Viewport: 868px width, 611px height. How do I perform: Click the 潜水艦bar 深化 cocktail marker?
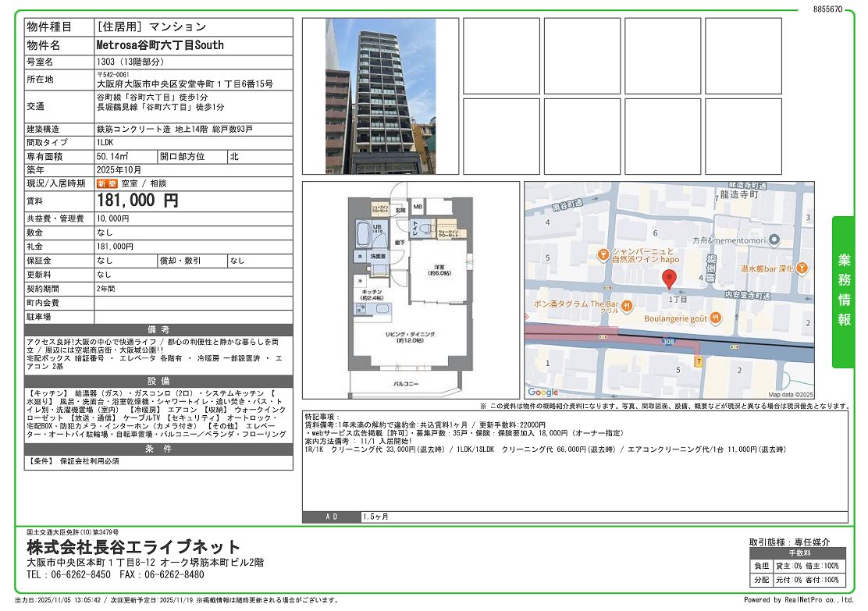tap(802, 268)
